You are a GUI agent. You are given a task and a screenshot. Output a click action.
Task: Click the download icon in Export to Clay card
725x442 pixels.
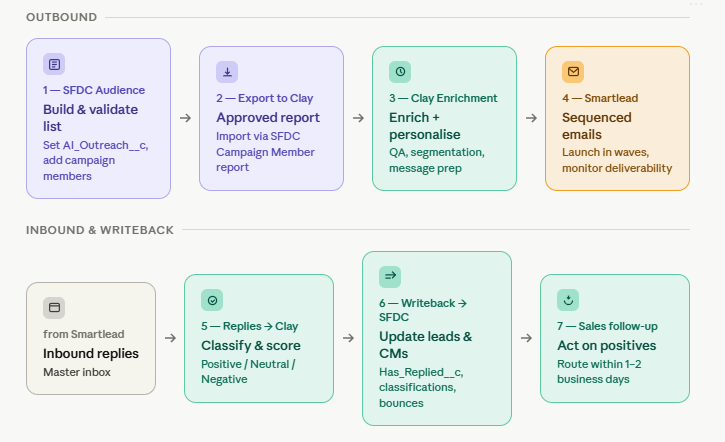tap(227, 72)
